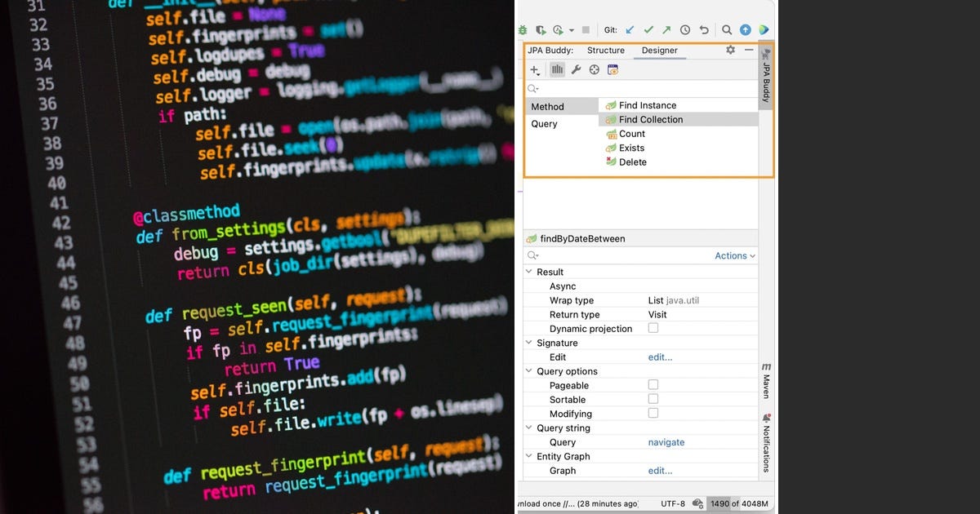Open Search Everywhere with the magnifier icon
This screenshot has height=514, width=980.
726,29
